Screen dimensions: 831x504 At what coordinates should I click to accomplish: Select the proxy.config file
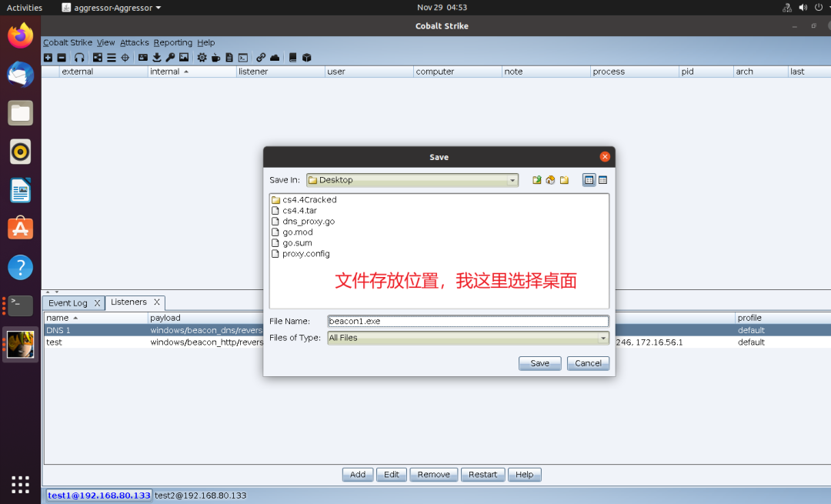pyautogui.click(x=301, y=254)
